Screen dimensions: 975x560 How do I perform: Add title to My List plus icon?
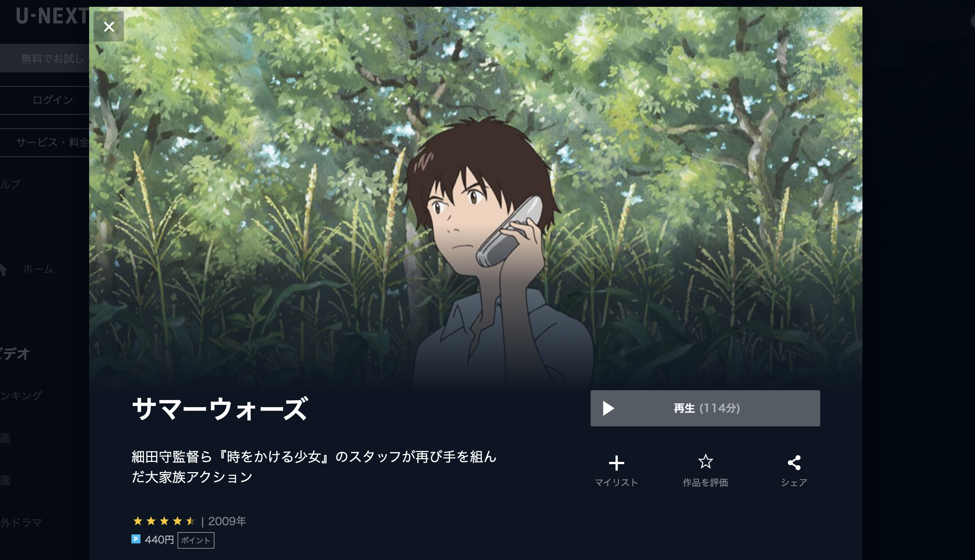point(616,463)
